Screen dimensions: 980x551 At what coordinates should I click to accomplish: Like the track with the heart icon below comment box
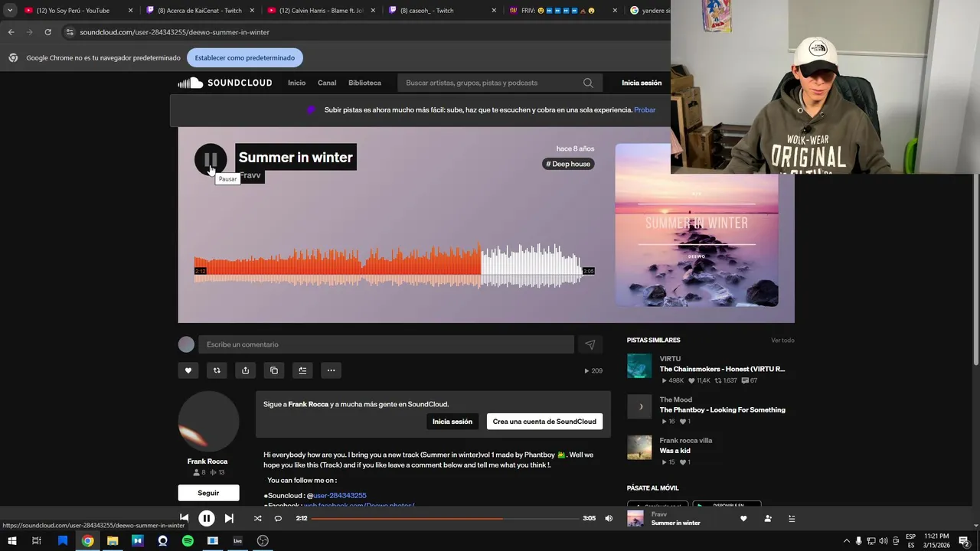188,370
